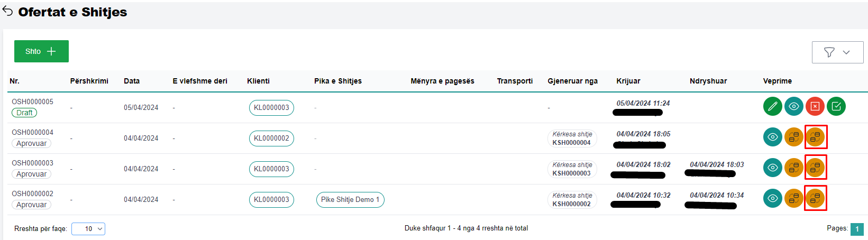The height and width of the screenshot is (240, 868).
Task: Open the Pike Shitje Demo 1 tag
Action: [350, 200]
